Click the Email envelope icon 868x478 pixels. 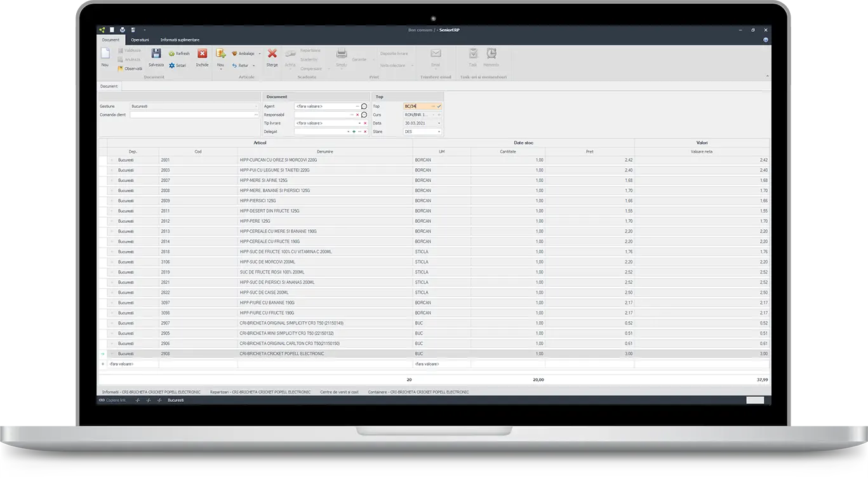pos(436,54)
